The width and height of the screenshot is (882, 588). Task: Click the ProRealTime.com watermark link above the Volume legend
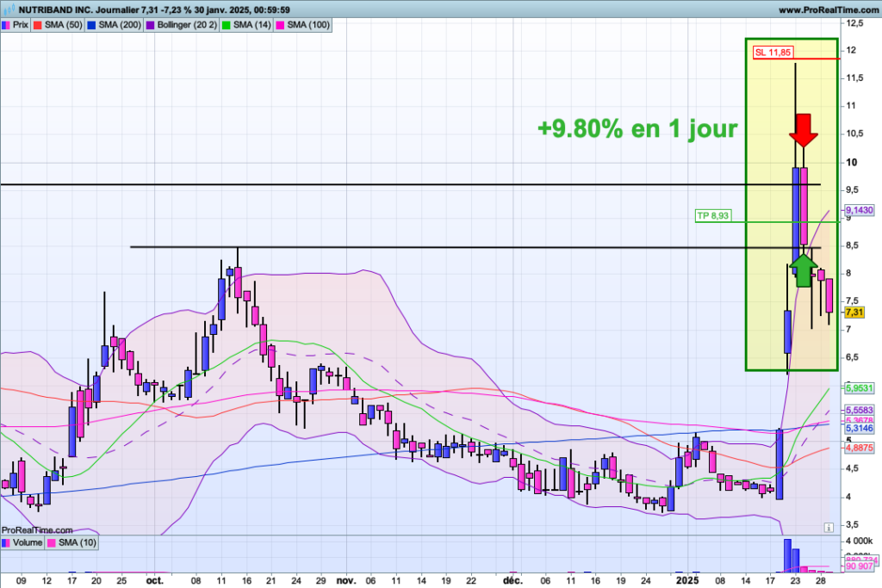pyautogui.click(x=37, y=530)
